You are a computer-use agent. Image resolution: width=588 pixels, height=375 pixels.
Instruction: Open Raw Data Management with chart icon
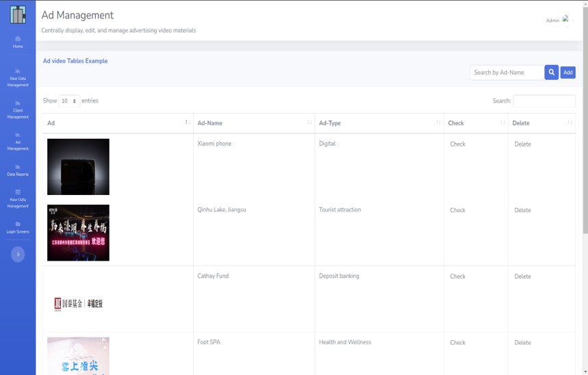[x=18, y=77]
